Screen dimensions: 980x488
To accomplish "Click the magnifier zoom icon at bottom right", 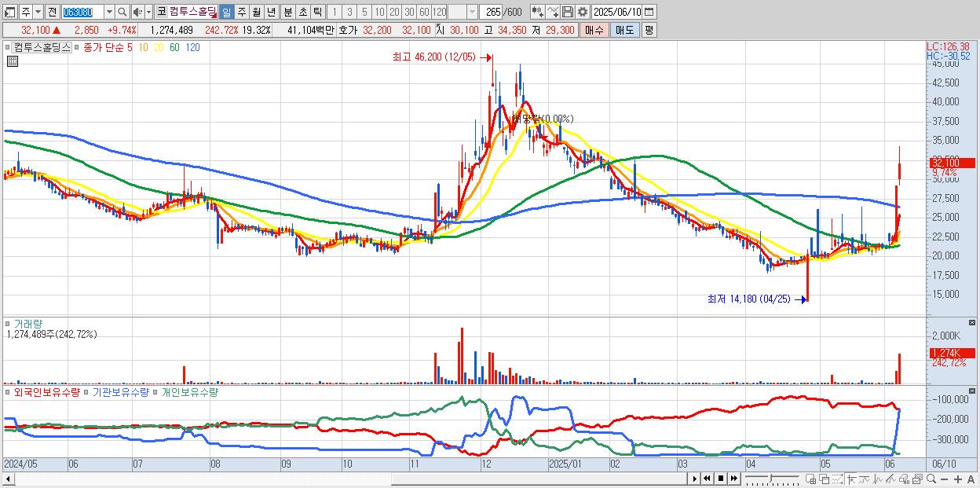I will click(x=931, y=479).
